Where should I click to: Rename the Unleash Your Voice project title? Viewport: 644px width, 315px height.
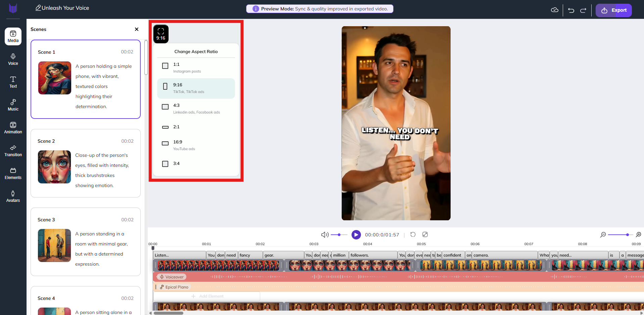[x=65, y=8]
